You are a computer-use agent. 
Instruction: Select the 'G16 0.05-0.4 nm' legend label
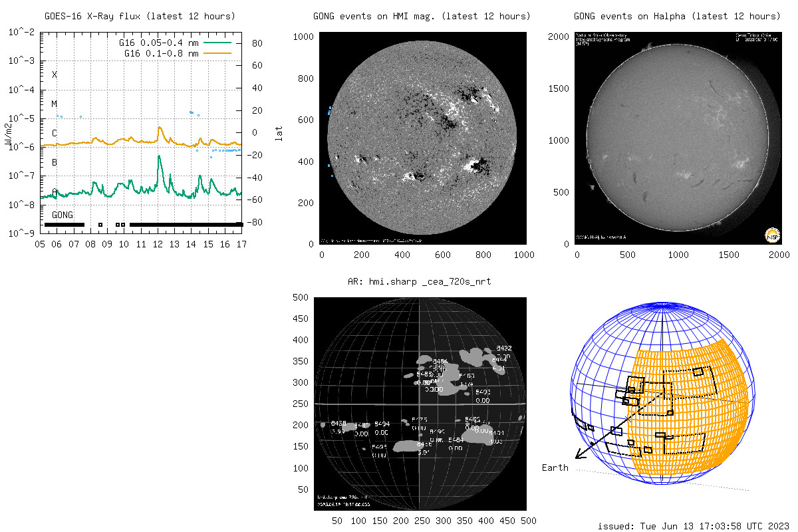[160, 43]
